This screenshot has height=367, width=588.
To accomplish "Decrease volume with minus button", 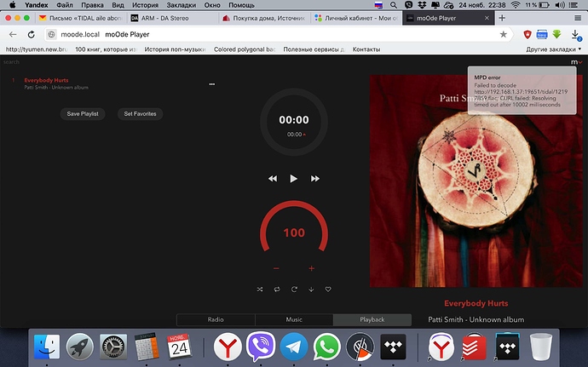I will pyautogui.click(x=276, y=268).
